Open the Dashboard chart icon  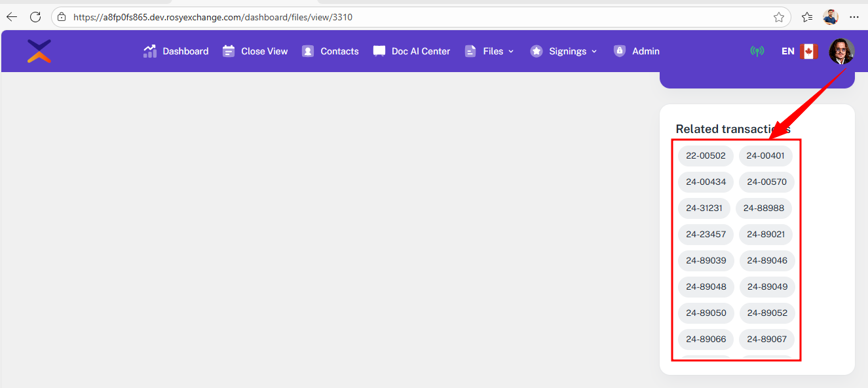[150, 51]
